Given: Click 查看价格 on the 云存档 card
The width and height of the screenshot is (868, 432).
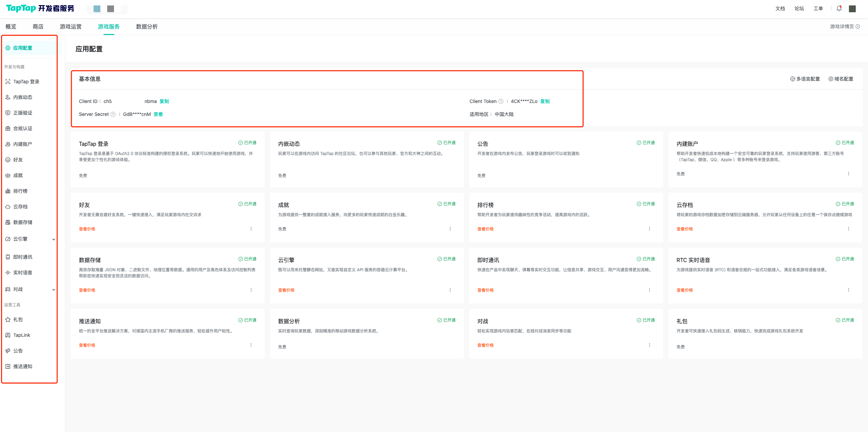Looking at the screenshot, I should pos(685,229).
